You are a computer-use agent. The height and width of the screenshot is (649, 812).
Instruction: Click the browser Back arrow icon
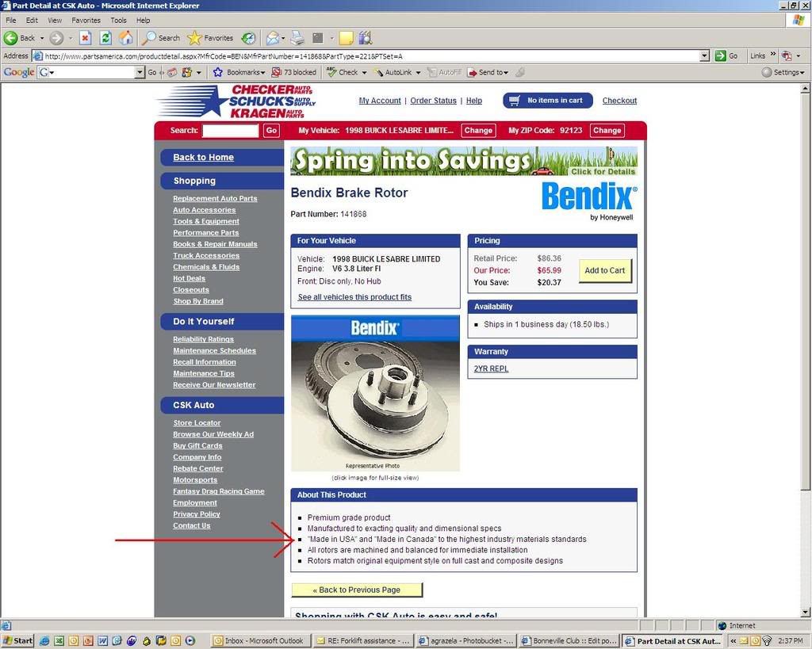tap(10, 38)
